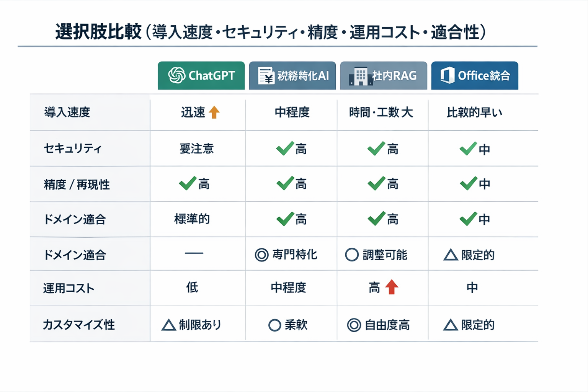Click 精度 / 再現性 checkmark under 社内RAG
This screenshot has width=588, height=392.
pos(376,183)
